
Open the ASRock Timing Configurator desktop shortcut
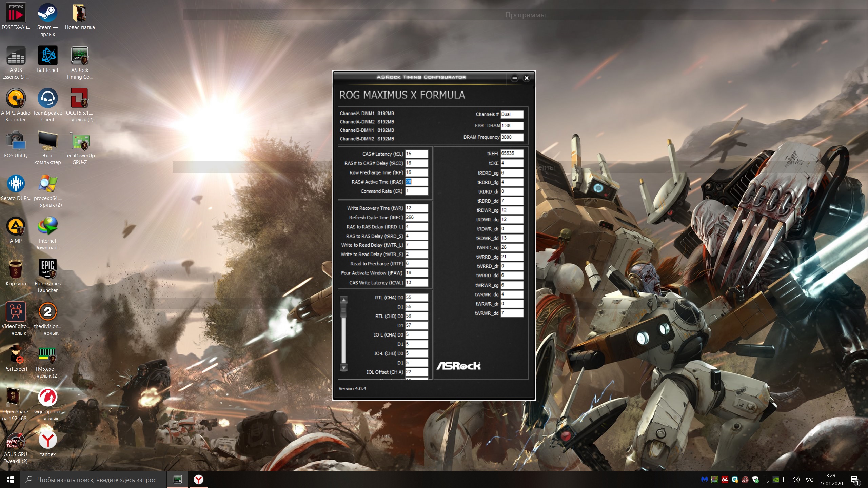point(80,56)
